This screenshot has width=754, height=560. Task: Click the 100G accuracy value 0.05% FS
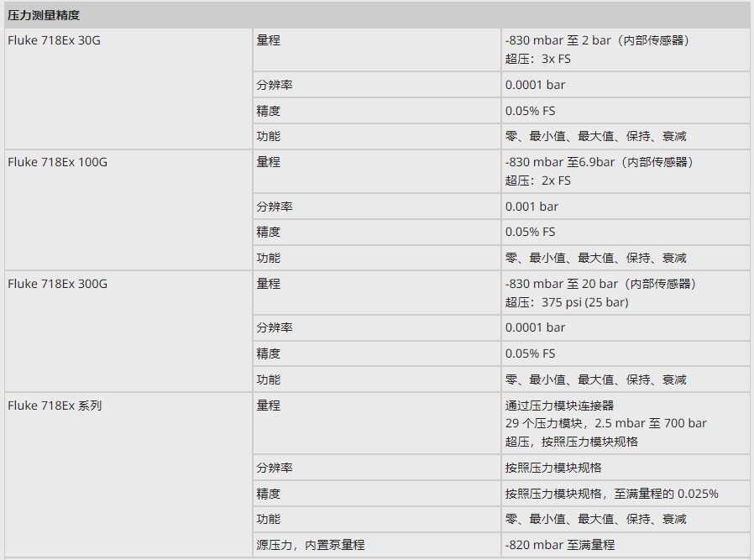(530, 233)
